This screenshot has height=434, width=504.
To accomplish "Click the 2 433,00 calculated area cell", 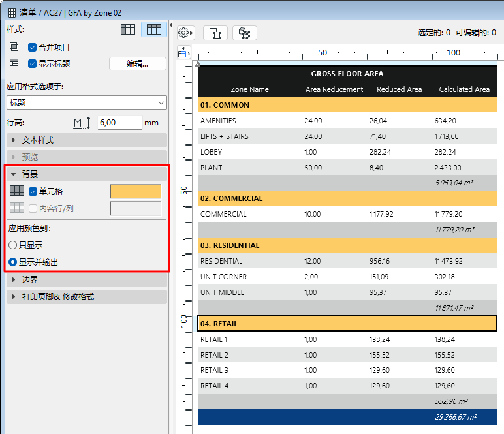I will click(448, 167).
